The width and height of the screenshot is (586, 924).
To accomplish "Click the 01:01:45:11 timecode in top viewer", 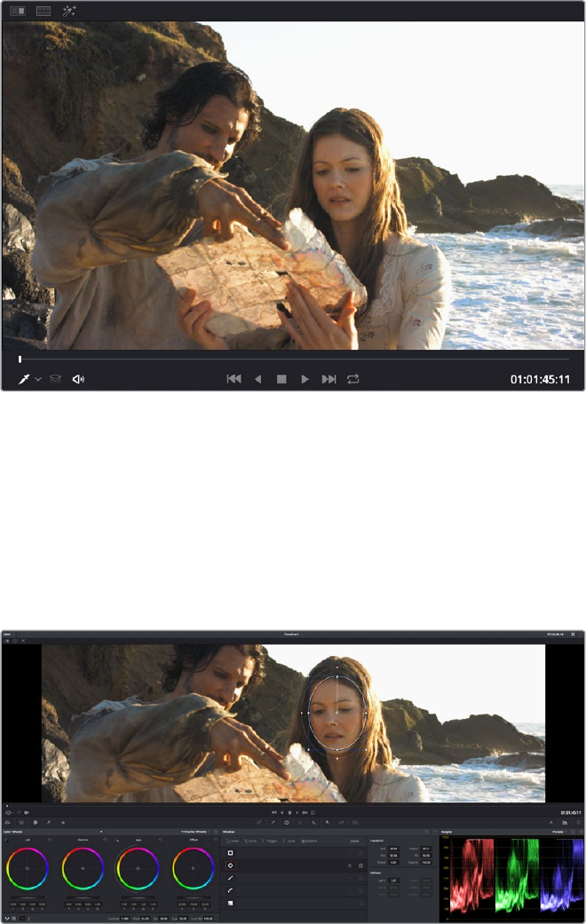I will click(x=540, y=380).
